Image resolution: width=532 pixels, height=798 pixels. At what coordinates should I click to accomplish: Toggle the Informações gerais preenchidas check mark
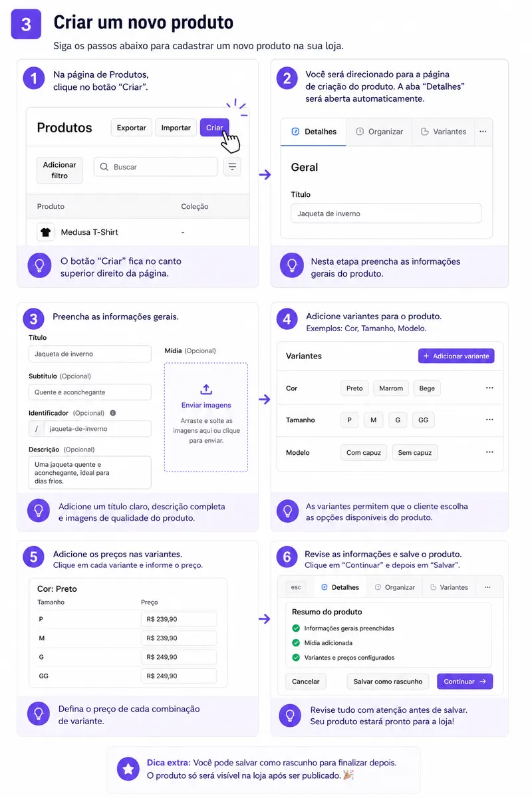click(296, 628)
